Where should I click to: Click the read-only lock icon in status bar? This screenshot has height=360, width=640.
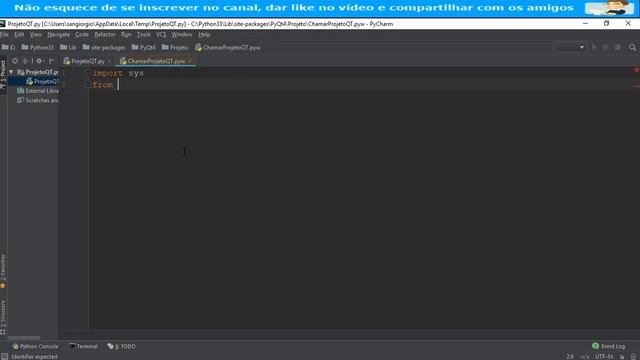pyautogui.click(x=622, y=357)
